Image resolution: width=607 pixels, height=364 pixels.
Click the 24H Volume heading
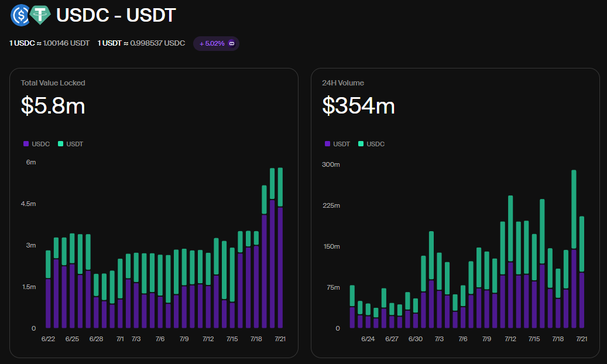(x=342, y=83)
